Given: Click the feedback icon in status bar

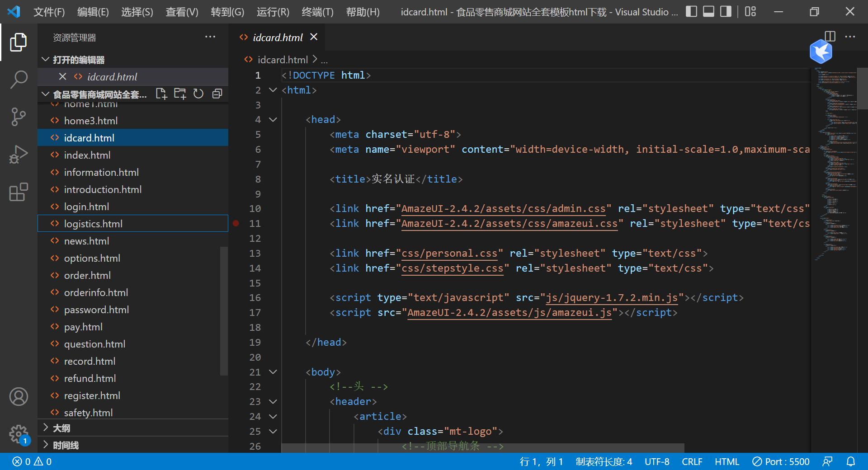Looking at the screenshot, I should click(827, 461).
